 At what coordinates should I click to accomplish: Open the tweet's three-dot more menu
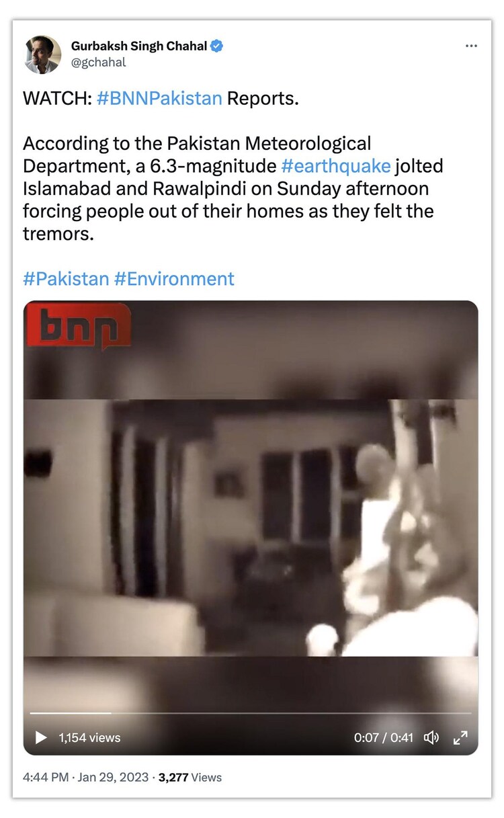coord(472,46)
